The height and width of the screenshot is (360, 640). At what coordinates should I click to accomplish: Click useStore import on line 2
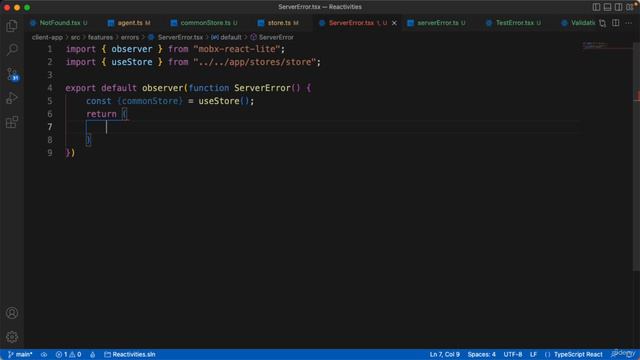131,62
